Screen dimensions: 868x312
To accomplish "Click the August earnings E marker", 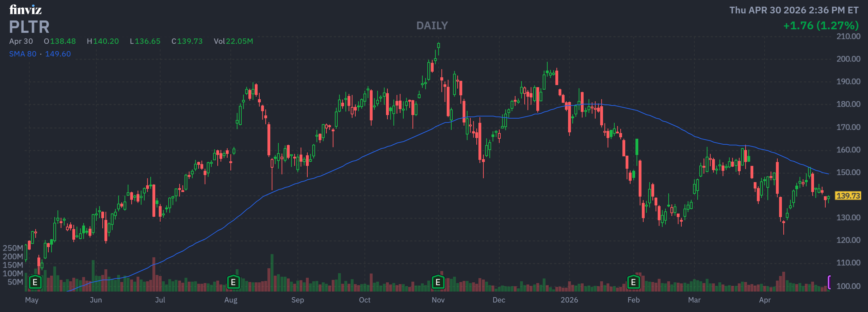I will (x=233, y=282).
